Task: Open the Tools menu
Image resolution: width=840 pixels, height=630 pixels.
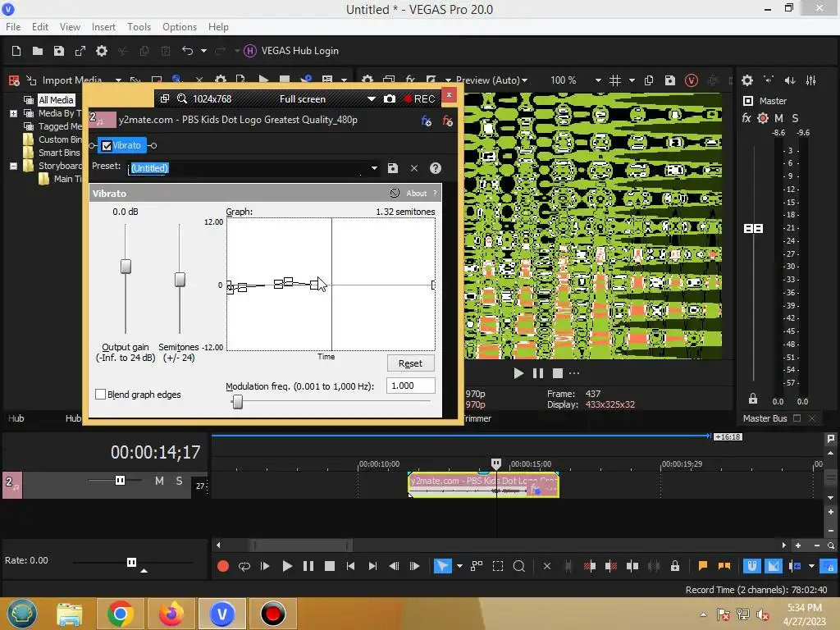Action: [x=139, y=27]
